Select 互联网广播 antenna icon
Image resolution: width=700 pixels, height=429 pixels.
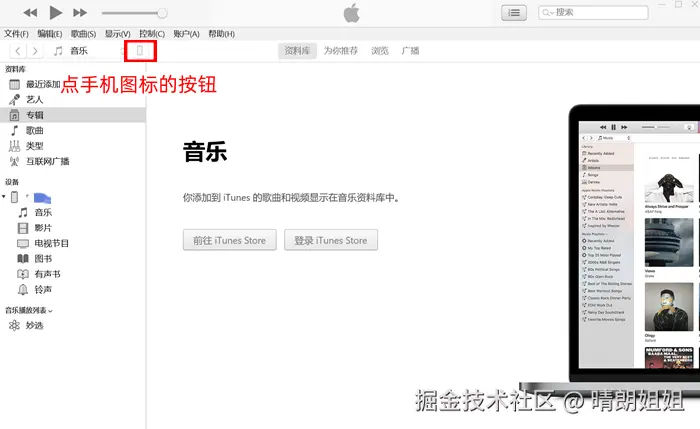[x=14, y=162]
